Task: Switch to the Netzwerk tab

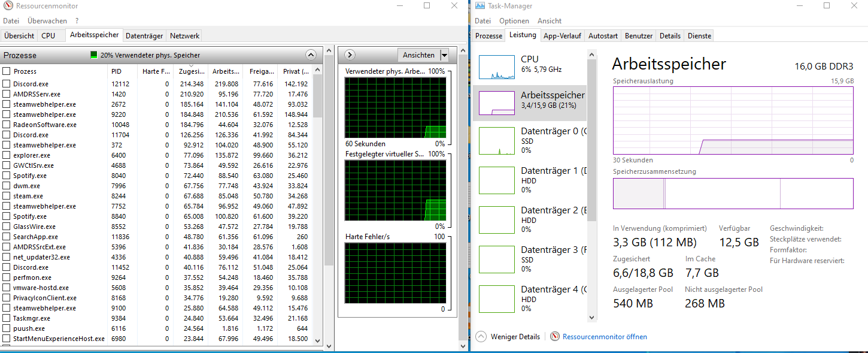Action: (184, 36)
